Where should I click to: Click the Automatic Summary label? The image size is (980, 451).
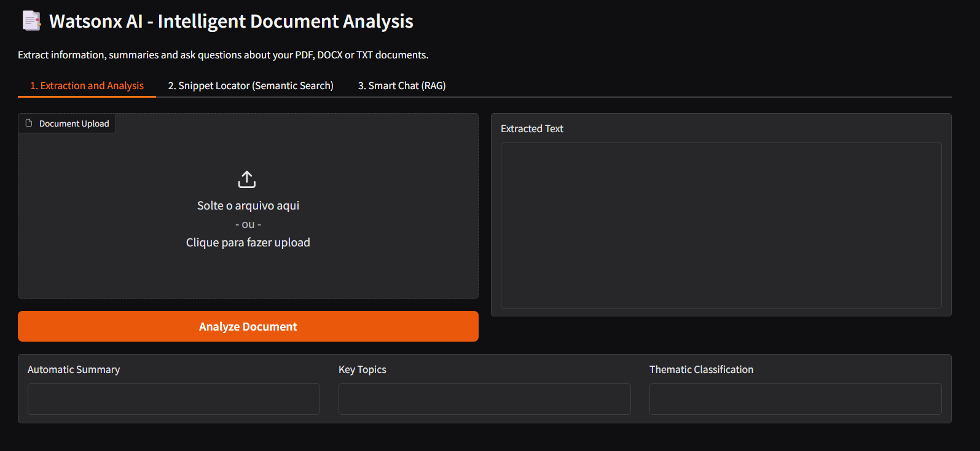click(74, 369)
